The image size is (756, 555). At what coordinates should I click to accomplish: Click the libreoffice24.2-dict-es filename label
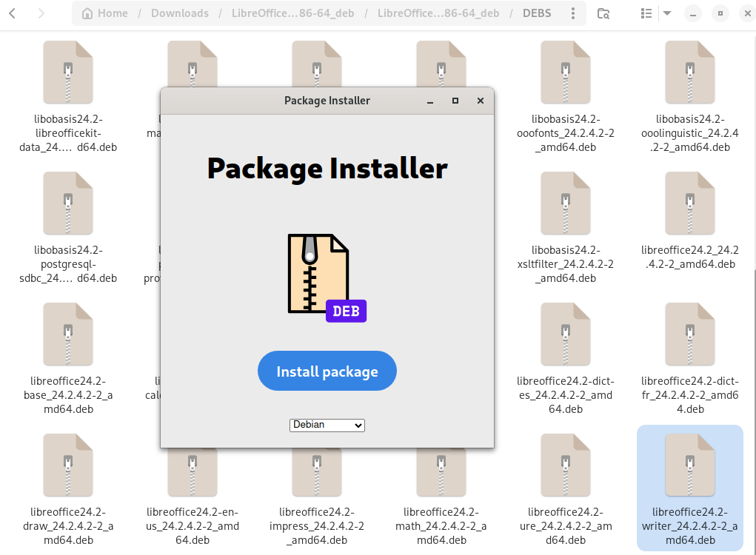pyautogui.click(x=566, y=396)
